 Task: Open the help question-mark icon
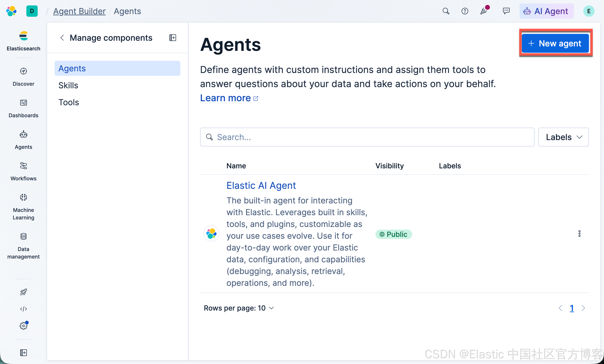(464, 11)
